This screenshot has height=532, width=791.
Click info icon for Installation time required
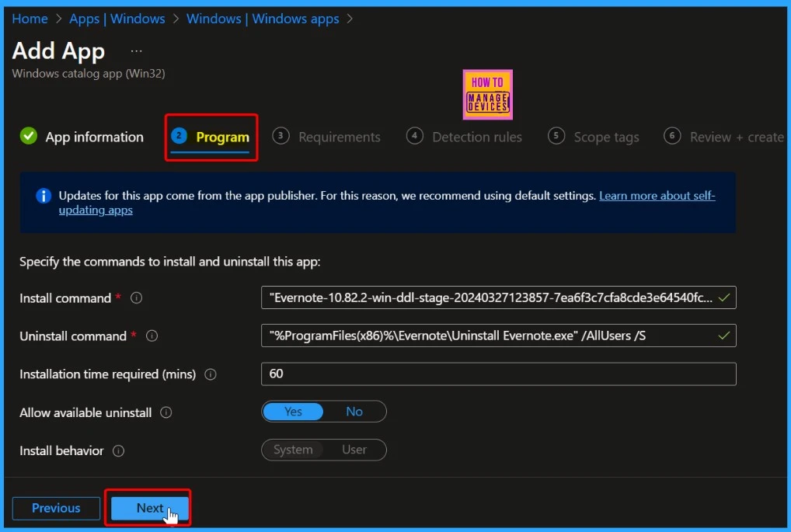pyautogui.click(x=211, y=374)
